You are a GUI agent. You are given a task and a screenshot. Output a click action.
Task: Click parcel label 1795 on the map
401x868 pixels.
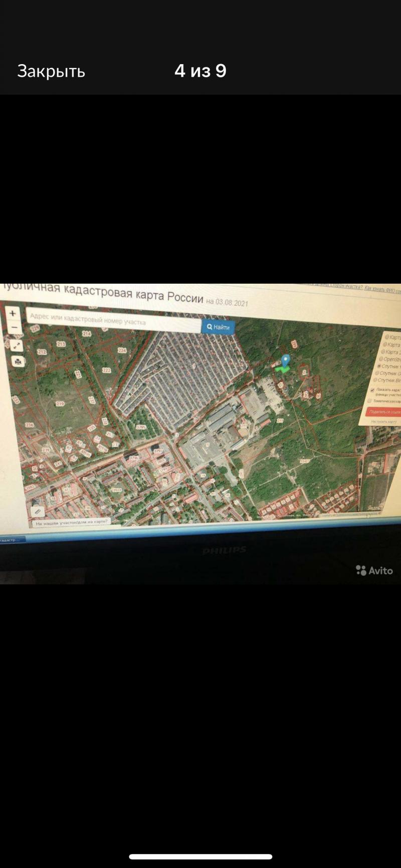(140, 427)
